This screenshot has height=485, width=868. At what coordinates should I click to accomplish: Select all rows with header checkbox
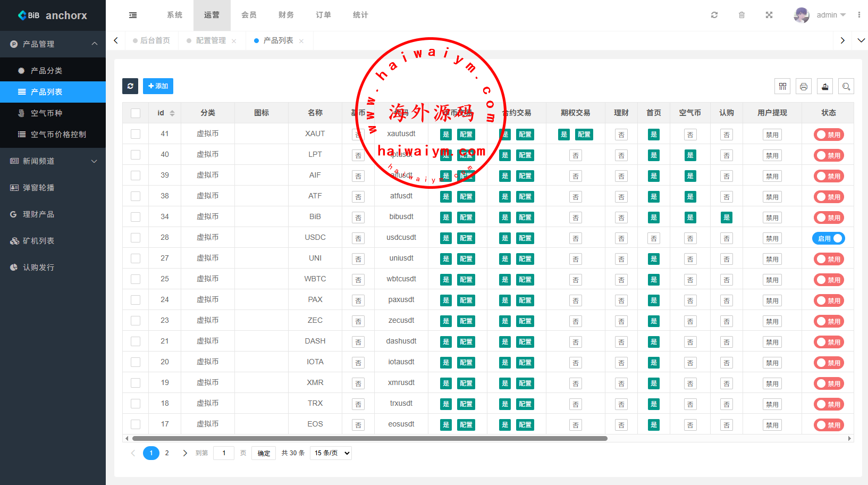[x=136, y=113]
